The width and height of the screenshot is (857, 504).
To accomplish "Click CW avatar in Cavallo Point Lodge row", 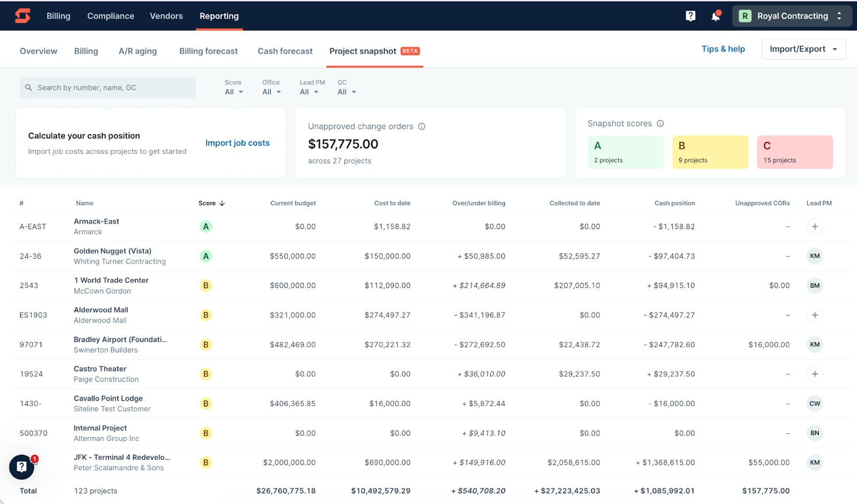I will 815,403.
